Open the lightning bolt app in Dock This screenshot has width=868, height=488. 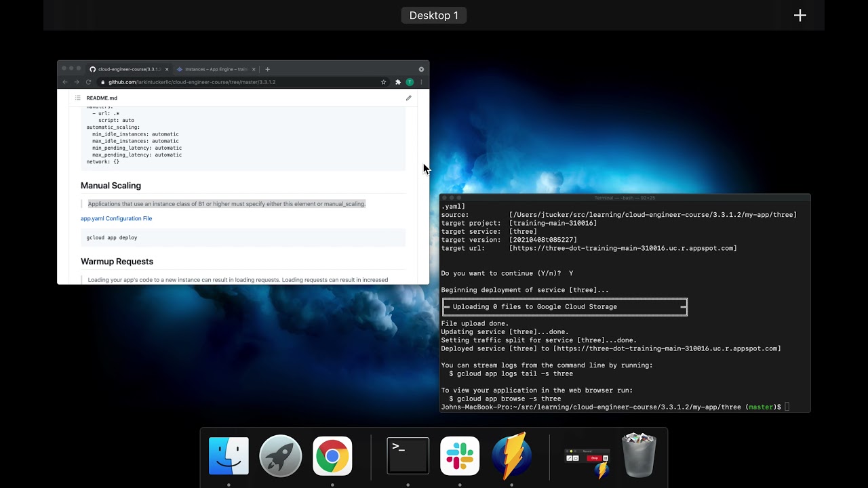pos(511,455)
